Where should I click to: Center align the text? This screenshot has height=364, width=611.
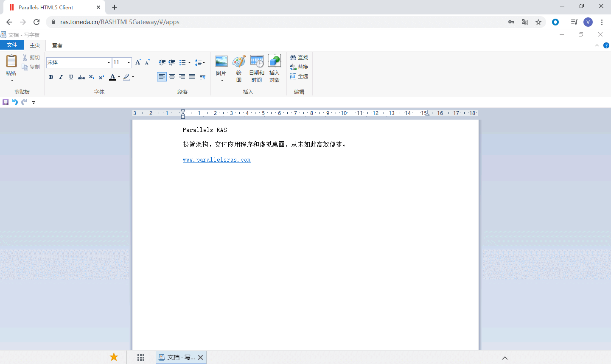[172, 77]
